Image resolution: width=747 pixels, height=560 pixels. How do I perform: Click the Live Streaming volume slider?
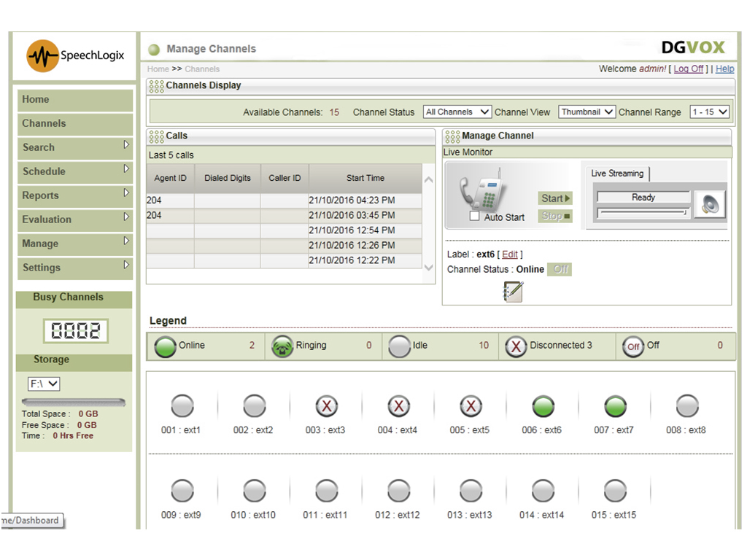(x=643, y=213)
